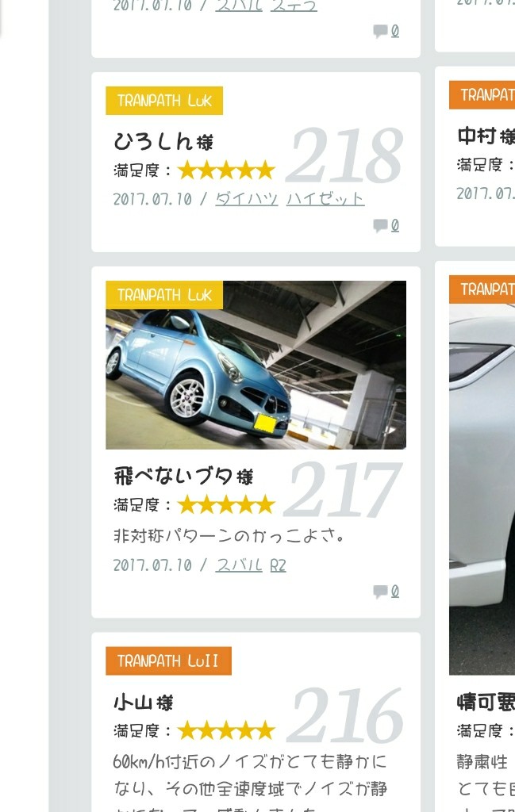
Task: Click comment bubble in topmost review card
Action: point(380,31)
